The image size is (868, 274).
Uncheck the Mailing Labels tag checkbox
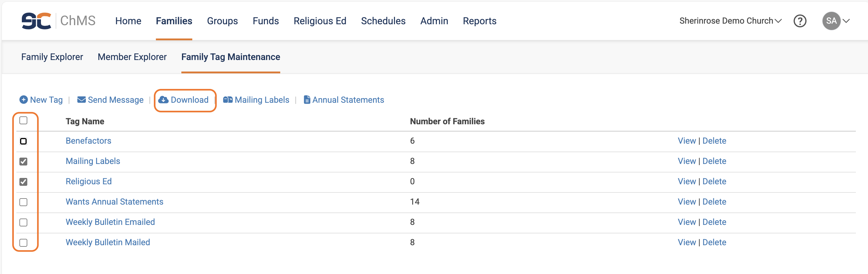(23, 162)
